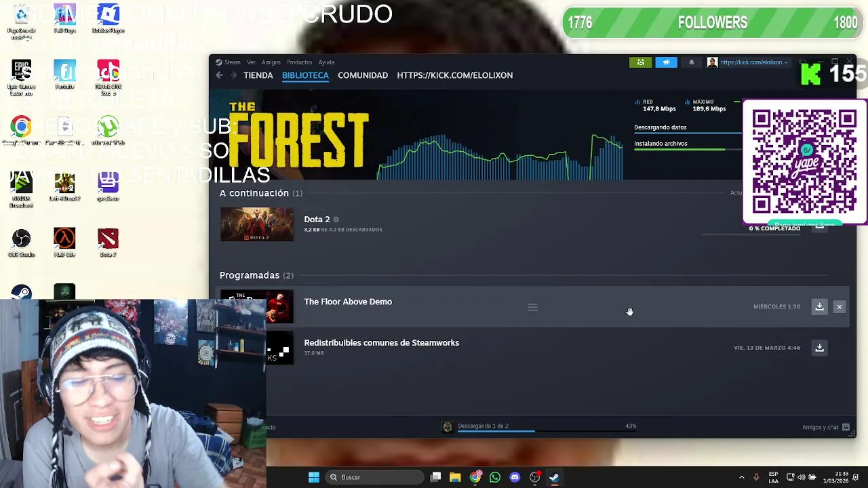
Task: Click The Forest banner title
Action: (299, 135)
